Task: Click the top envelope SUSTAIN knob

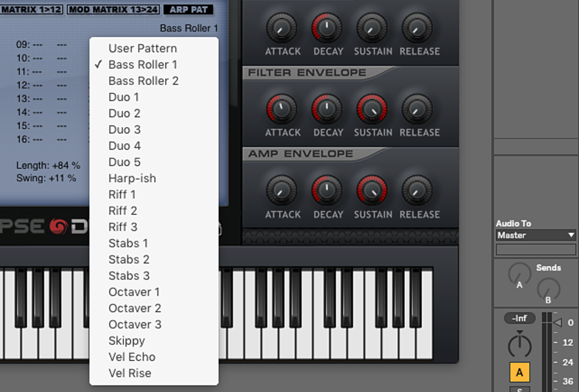Action: [x=372, y=28]
